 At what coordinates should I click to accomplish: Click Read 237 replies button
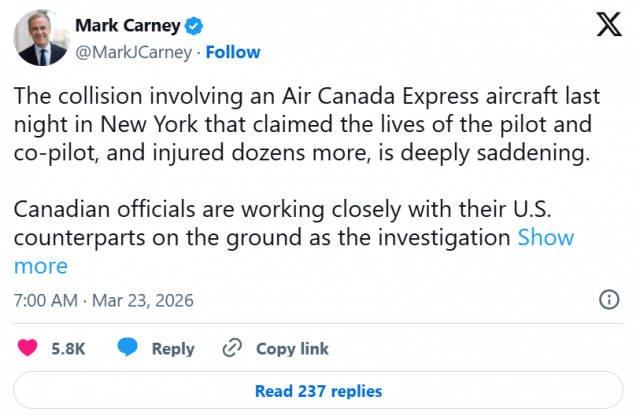click(x=319, y=391)
